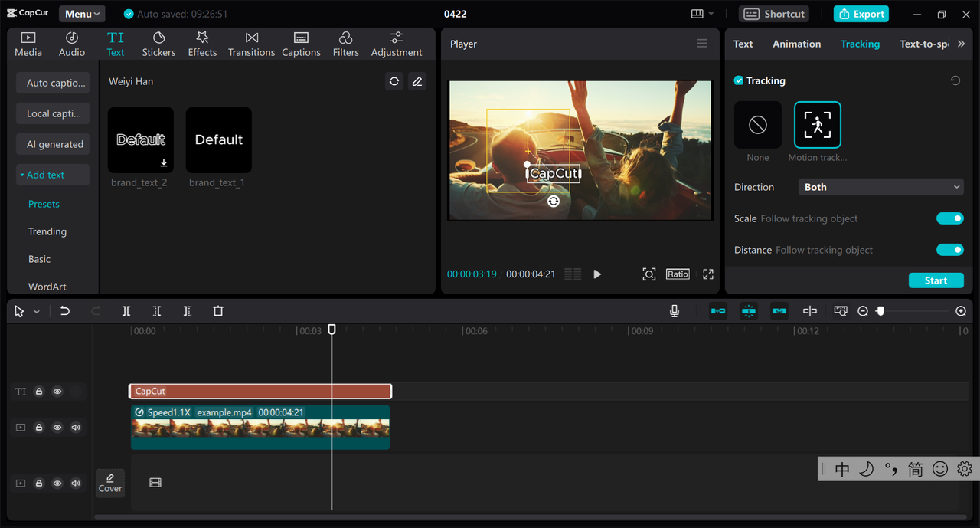Play the video preview
980x528 pixels.
click(x=597, y=274)
